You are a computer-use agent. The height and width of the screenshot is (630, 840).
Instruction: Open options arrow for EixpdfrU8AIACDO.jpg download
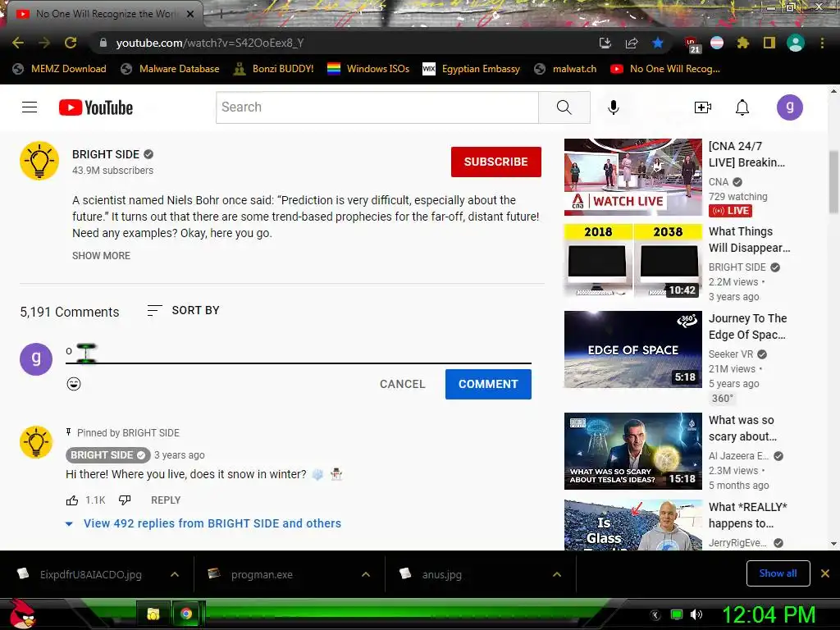[175, 574]
